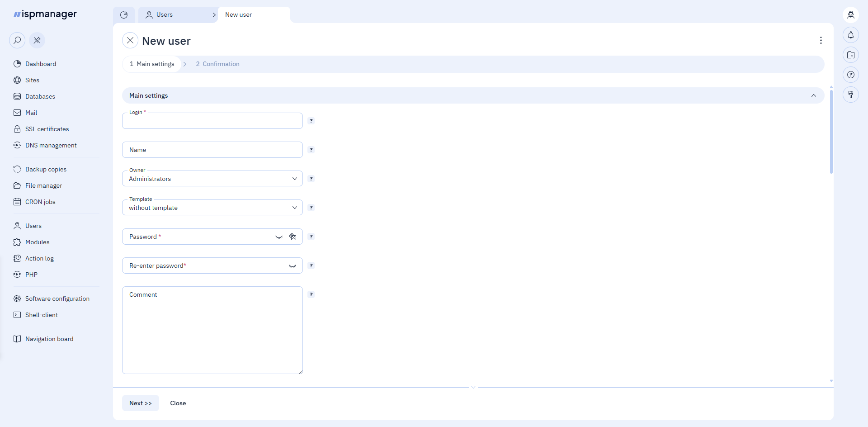Select step 1 Main settings
This screenshot has height=427, width=868.
pos(152,64)
